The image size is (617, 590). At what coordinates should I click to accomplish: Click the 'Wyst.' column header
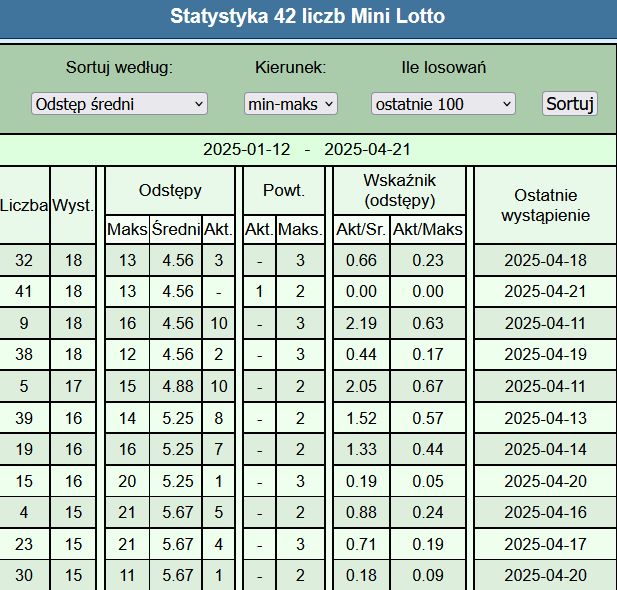coord(73,205)
